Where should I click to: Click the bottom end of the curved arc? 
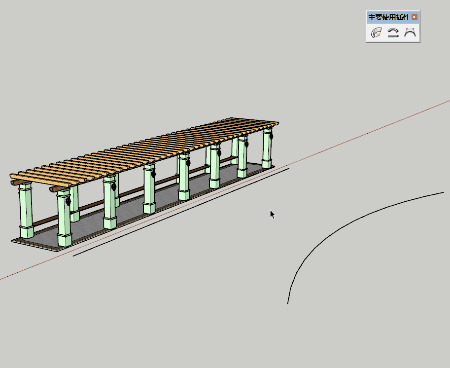pos(288,302)
